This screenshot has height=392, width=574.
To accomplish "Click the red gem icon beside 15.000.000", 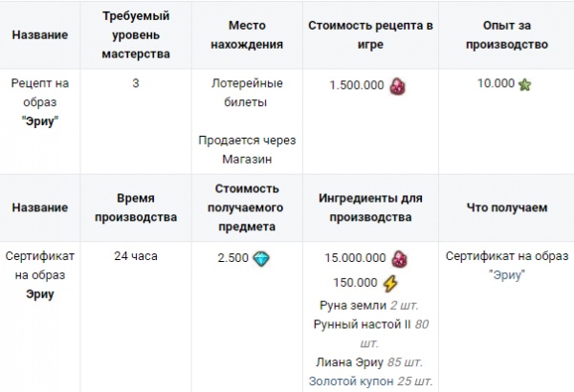I will [400, 257].
